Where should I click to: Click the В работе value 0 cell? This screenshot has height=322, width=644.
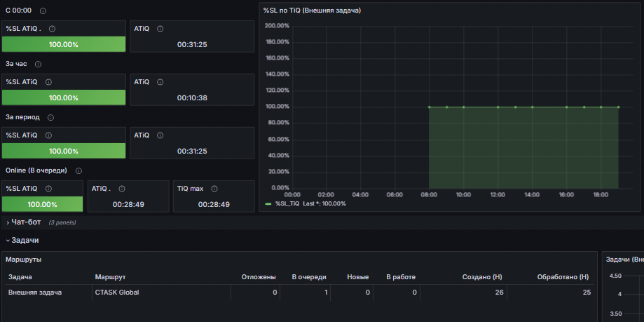397,293
